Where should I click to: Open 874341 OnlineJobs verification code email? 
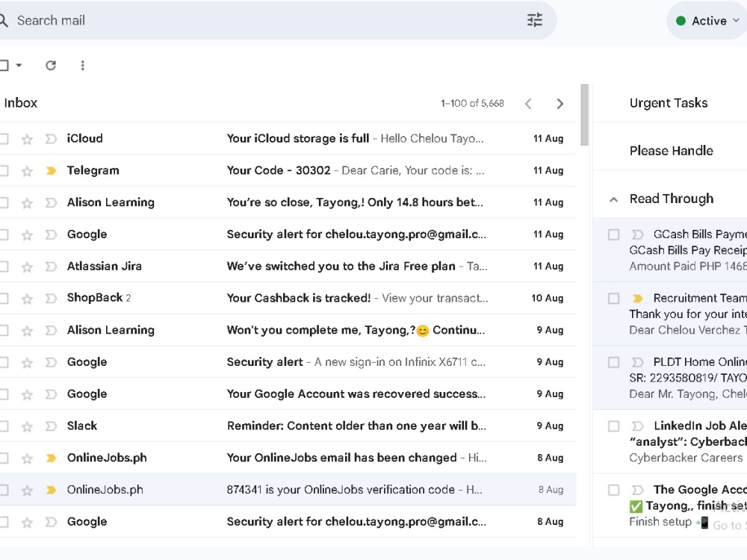288,490
